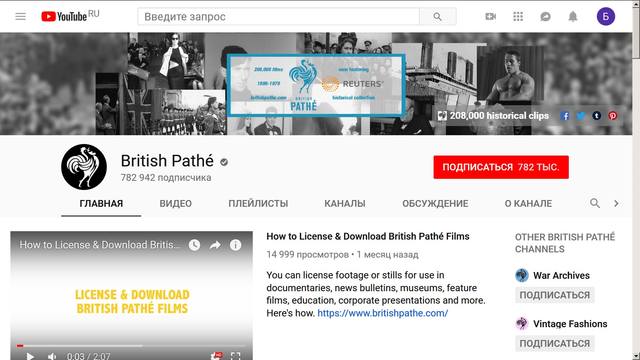This screenshot has width=640, height=360.
Task: Click the British Pathé channel avatar
Action: (x=84, y=167)
